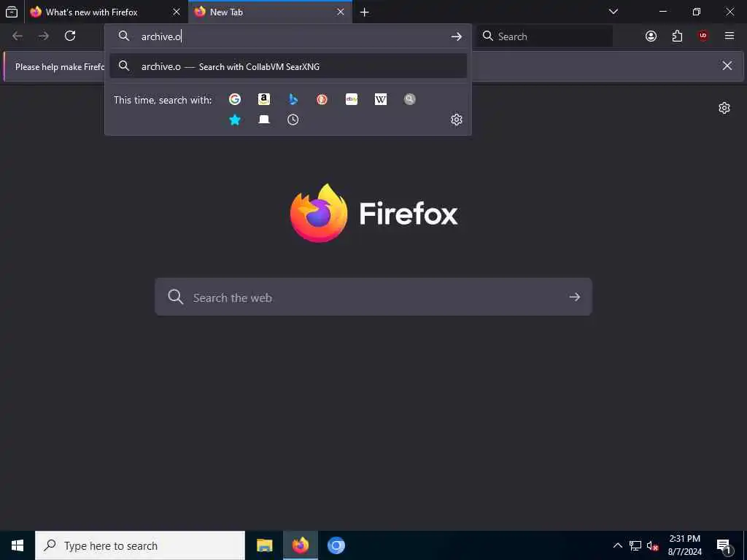
Task: Go forward one page
Action: pyautogui.click(x=44, y=36)
